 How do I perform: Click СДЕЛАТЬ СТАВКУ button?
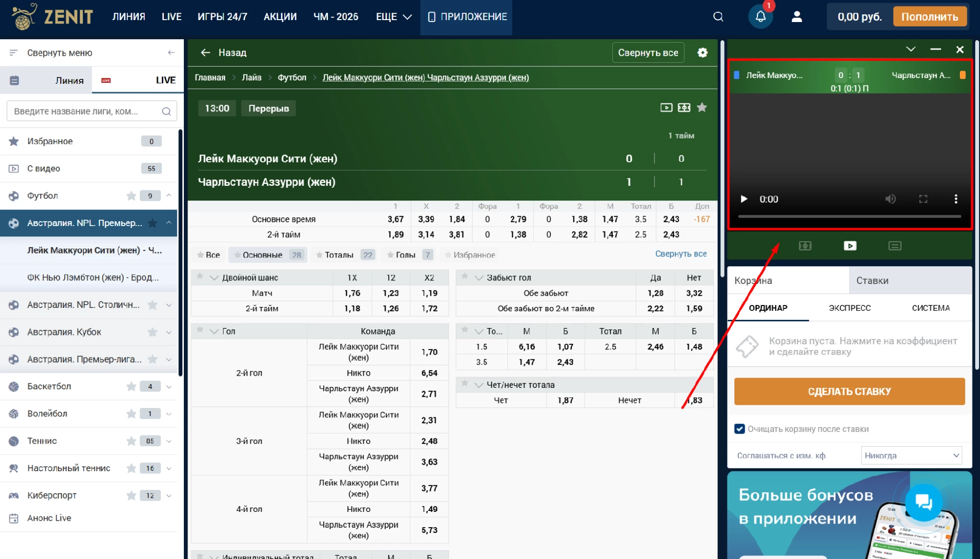coord(850,391)
